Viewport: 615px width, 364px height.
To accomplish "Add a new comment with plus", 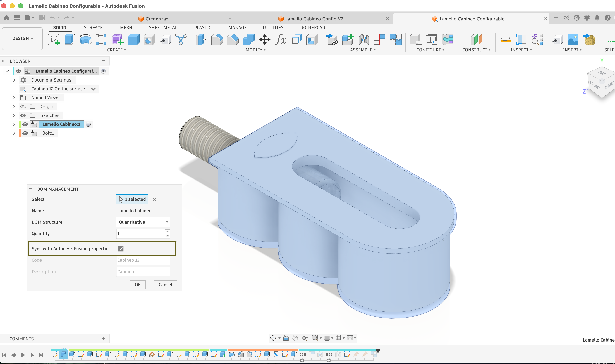I will tap(104, 339).
